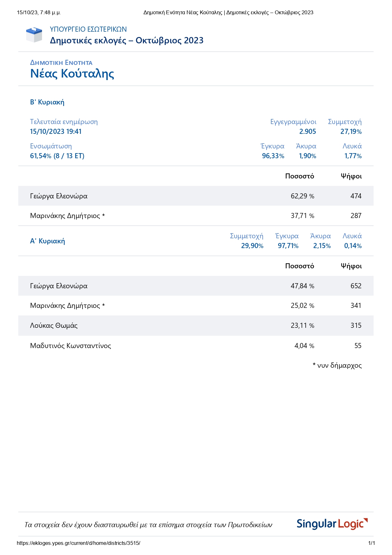The image size is (392, 555).
Task: Click the Τελευταία ενημέρωση timestamp 15/10/2023 19:41
Action: point(56,132)
